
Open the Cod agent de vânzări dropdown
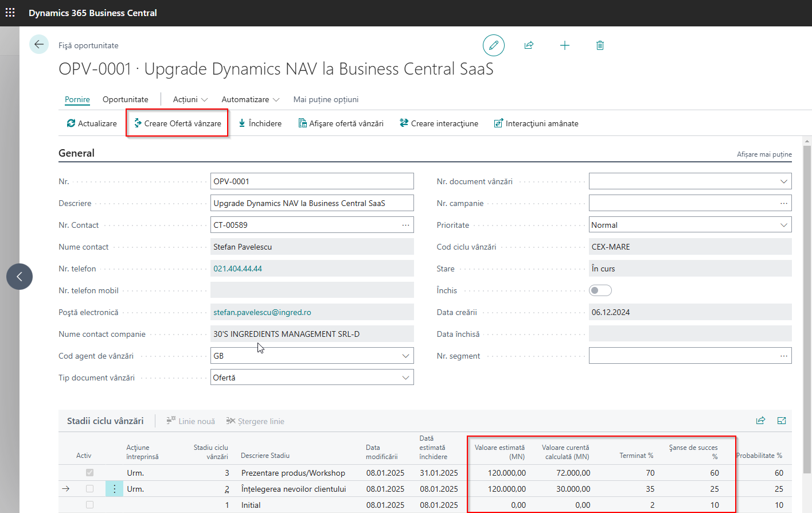[405, 356]
